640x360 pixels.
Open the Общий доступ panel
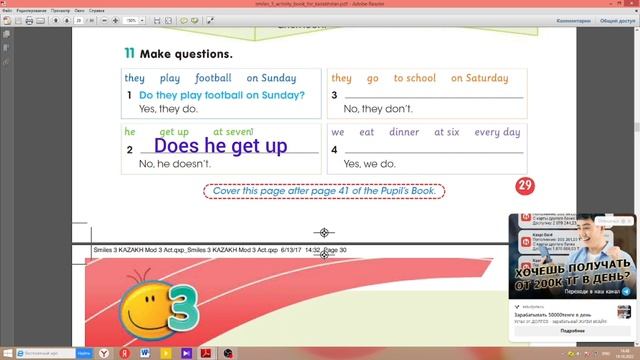(x=618, y=20)
